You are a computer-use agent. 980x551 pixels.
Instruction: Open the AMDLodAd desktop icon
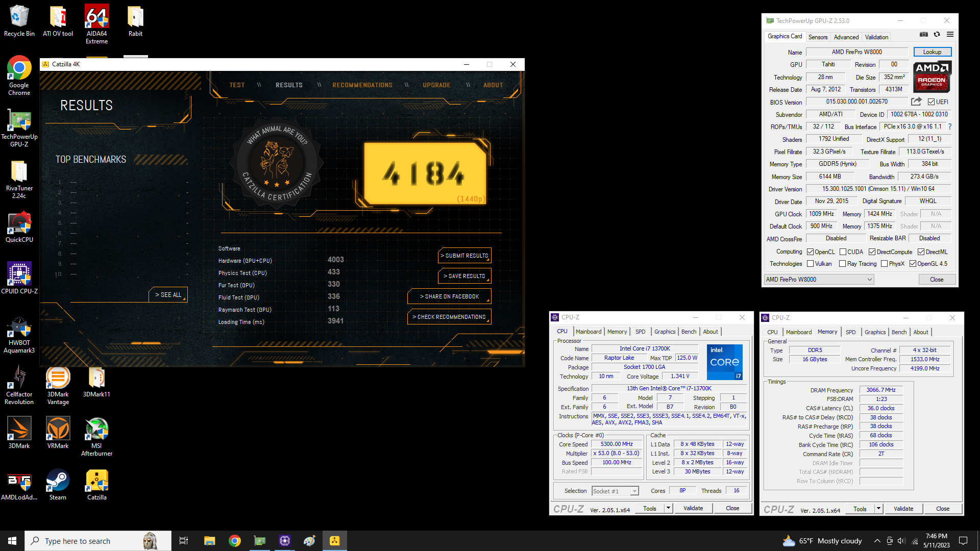coord(19,485)
